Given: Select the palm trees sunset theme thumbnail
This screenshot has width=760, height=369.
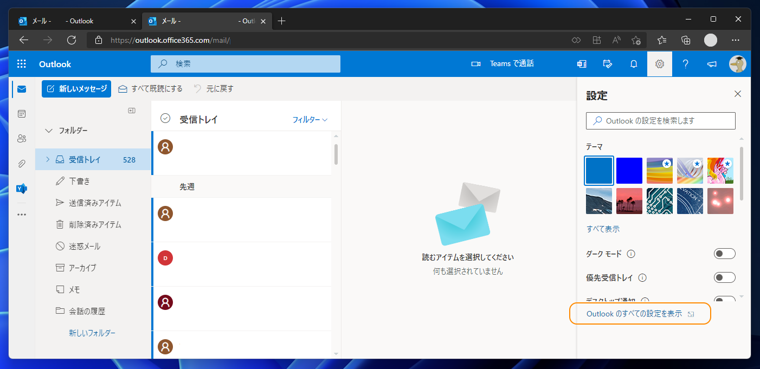Looking at the screenshot, I should (x=629, y=201).
